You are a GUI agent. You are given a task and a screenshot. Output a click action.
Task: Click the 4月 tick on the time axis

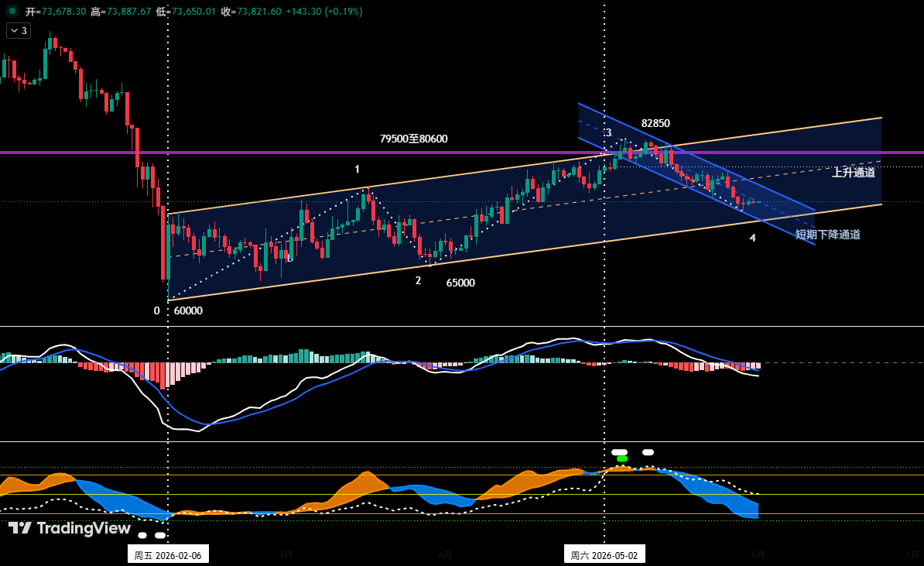tap(445, 555)
